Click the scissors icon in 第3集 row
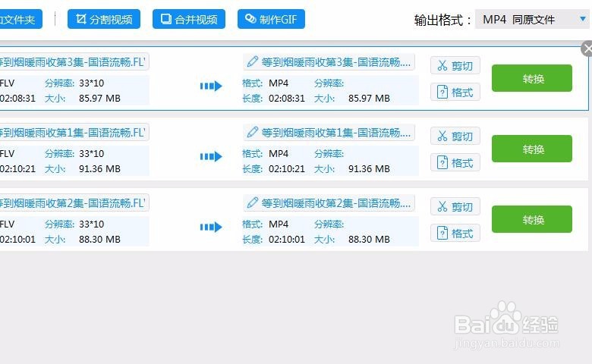Screen dimensions: 592x364 (x=442, y=66)
